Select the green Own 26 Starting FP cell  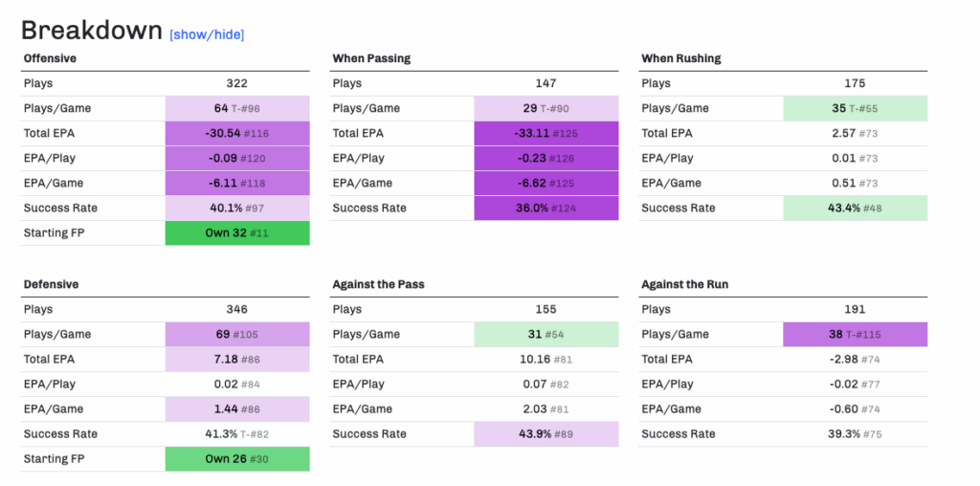237,458
